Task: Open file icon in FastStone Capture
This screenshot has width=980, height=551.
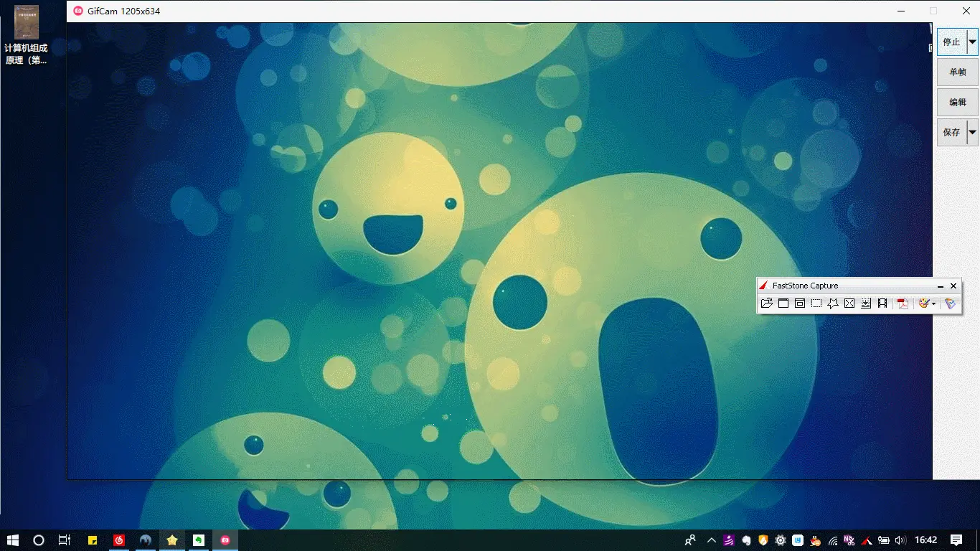Action: pyautogui.click(x=767, y=303)
